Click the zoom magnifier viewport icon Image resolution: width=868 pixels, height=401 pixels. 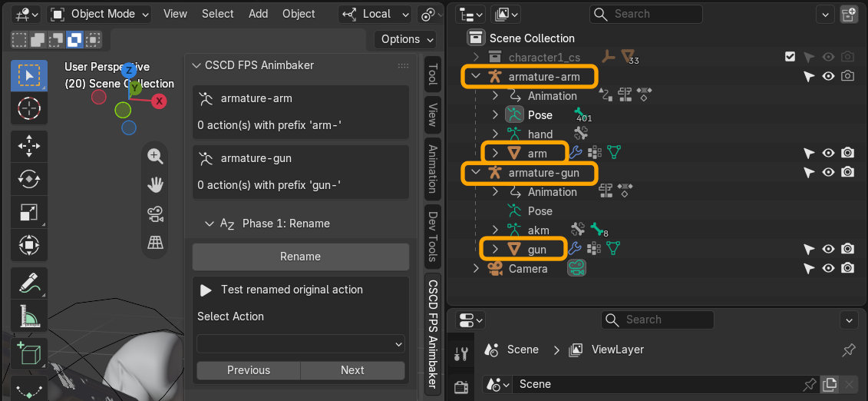(155, 157)
